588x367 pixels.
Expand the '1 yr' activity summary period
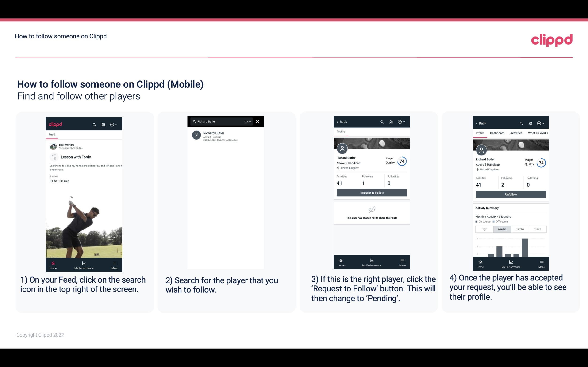click(x=484, y=229)
